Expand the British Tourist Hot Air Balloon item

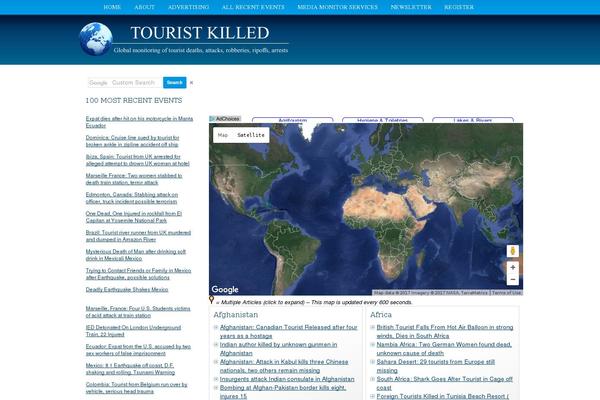(372, 327)
